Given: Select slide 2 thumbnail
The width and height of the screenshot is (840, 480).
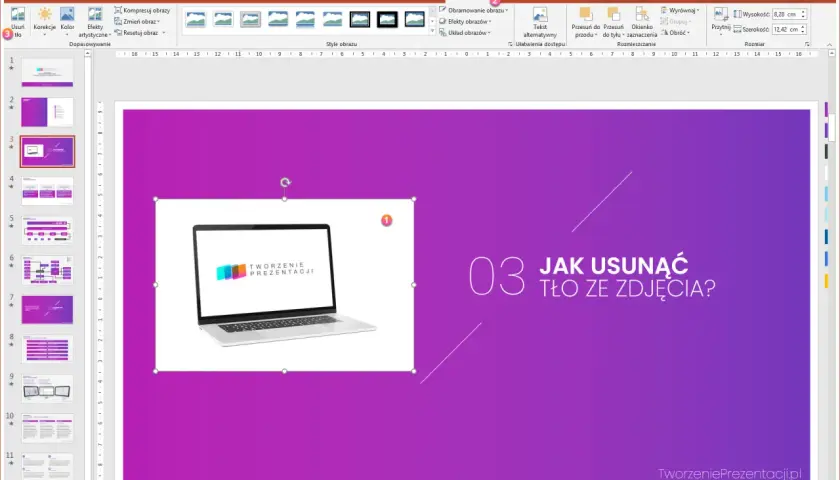Looking at the screenshot, I should [47, 112].
